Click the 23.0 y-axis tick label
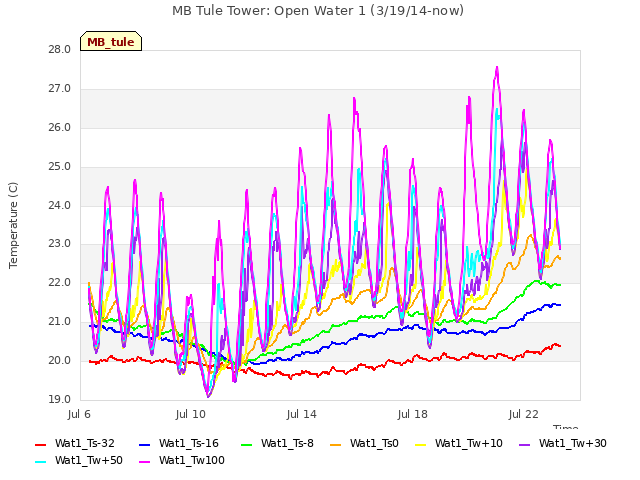640x480 pixels. [x=59, y=244]
